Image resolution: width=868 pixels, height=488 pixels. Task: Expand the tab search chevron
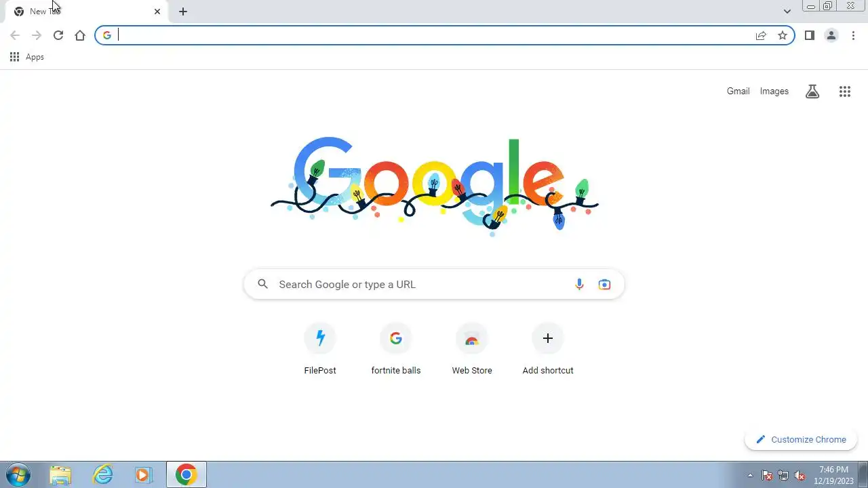[x=787, y=12]
